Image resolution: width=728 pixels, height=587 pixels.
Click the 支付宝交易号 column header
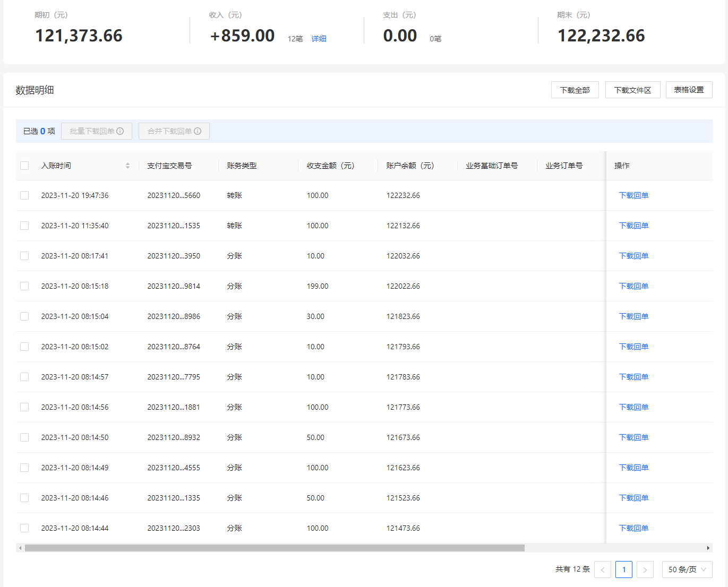click(x=170, y=166)
